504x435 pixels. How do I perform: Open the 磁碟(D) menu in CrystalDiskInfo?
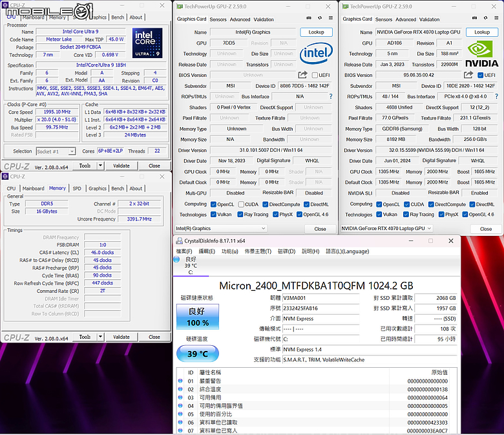coord(286,251)
